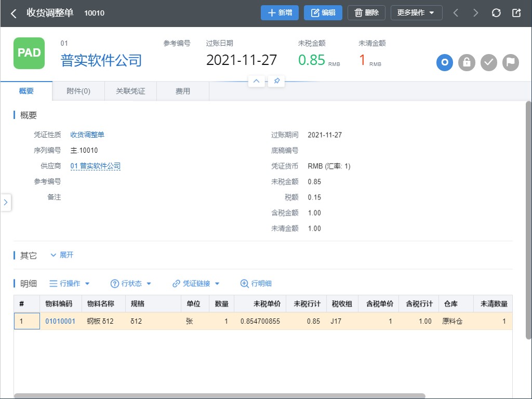The image size is (532, 399).
Task: Open the share/export icon in header
Action: 516,13
